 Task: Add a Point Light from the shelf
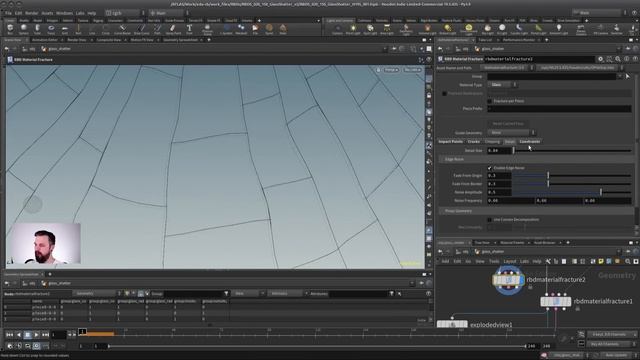click(353, 29)
